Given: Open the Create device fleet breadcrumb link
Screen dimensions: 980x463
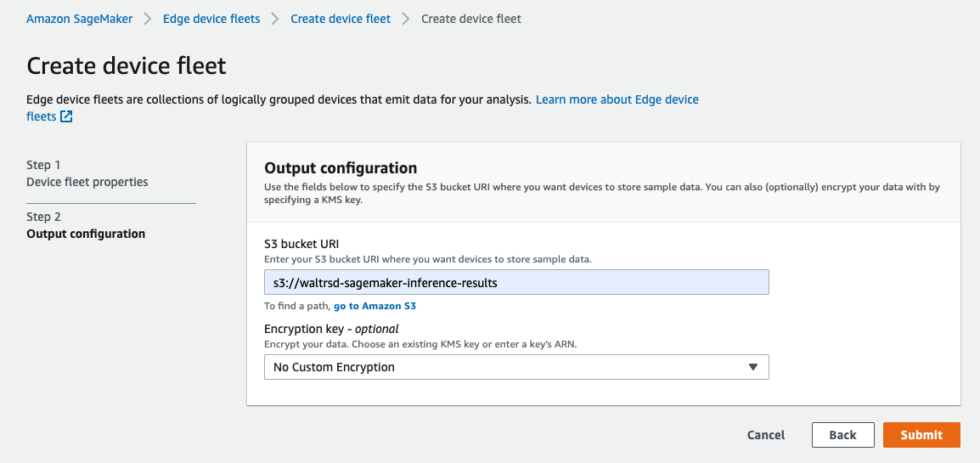Looking at the screenshot, I should (341, 19).
